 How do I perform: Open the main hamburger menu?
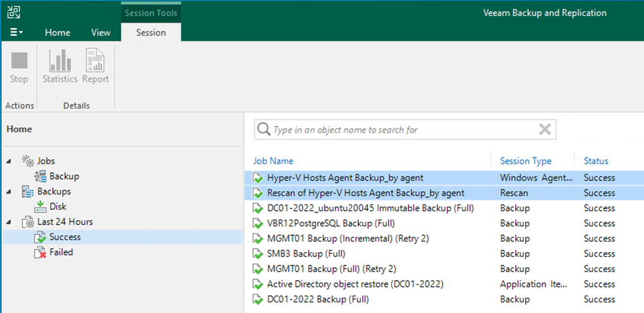click(x=16, y=33)
